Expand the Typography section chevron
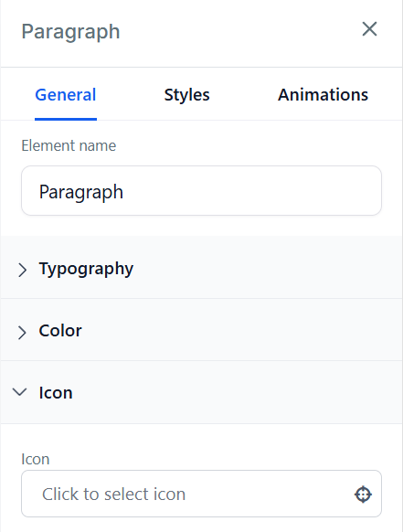 pos(22,270)
